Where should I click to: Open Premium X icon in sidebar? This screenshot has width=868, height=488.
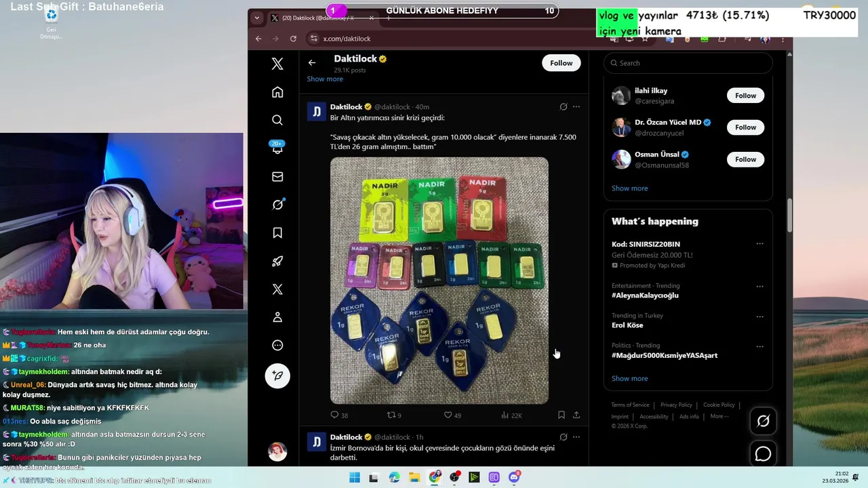pos(277,289)
